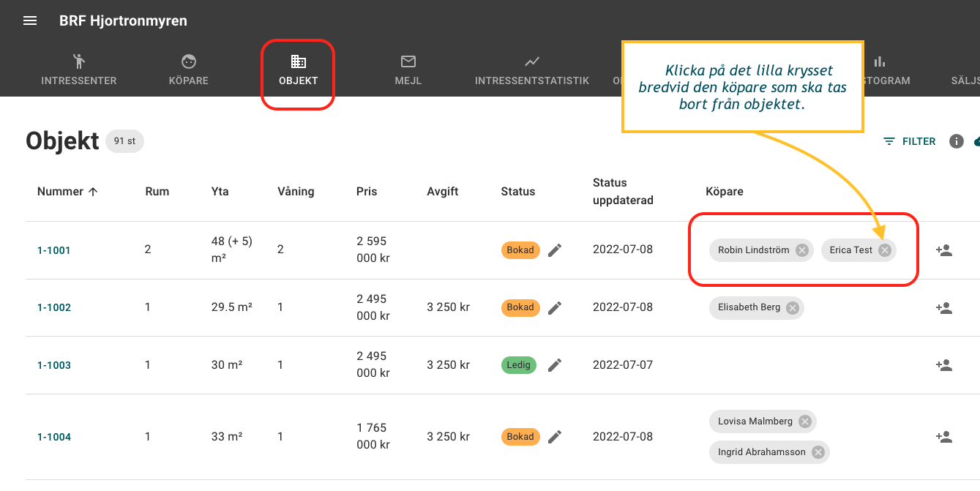
Task: Open Intressentstatistik tab
Action: (x=531, y=71)
